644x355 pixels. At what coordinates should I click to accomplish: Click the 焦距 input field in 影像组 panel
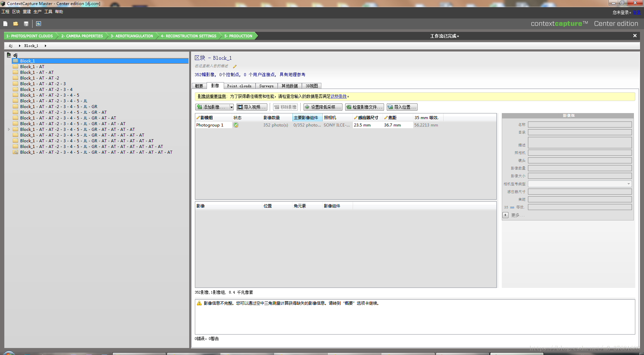click(580, 199)
